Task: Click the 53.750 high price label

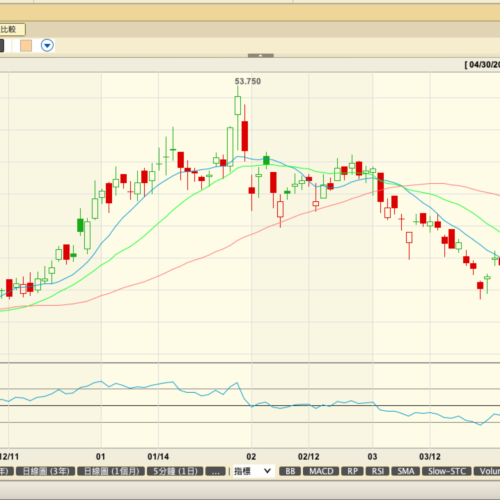Action: click(248, 81)
